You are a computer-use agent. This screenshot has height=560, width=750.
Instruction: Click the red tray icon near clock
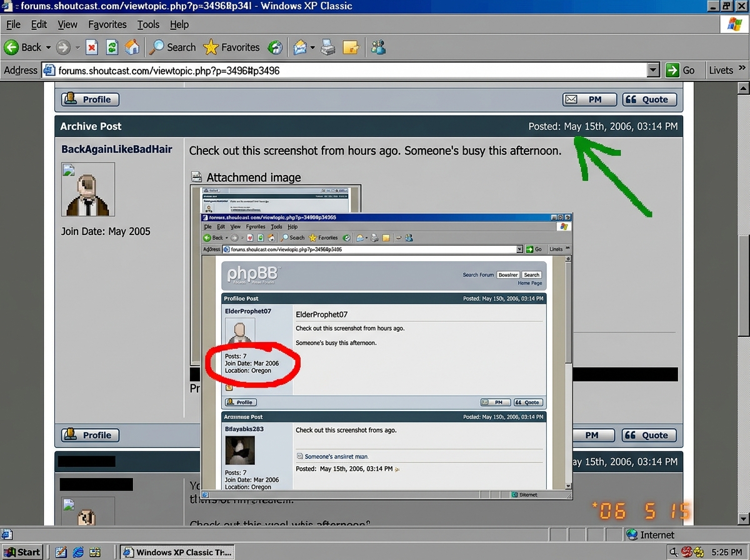(687, 552)
